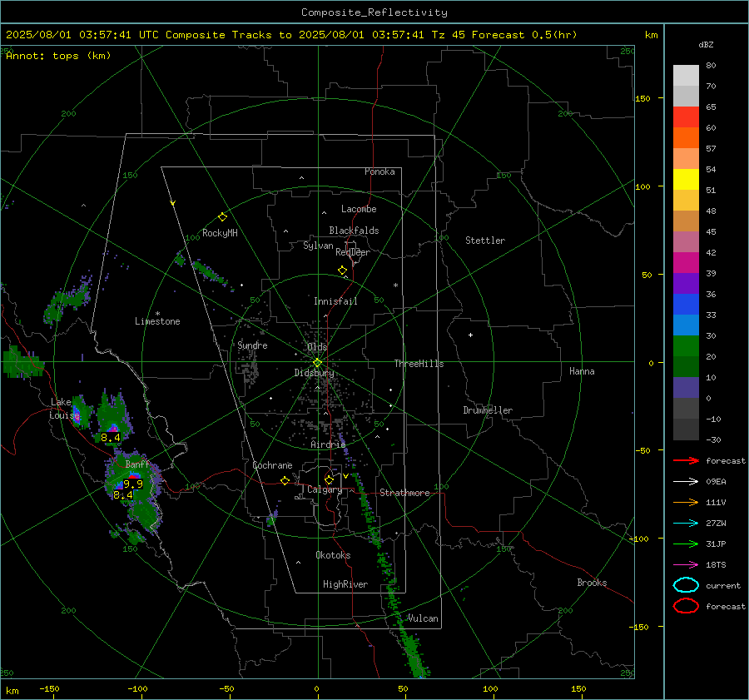Viewport: 749px width, 700px height.
Task: Select the dark gray -10 dBZ swatch
Action: point(686,429)
